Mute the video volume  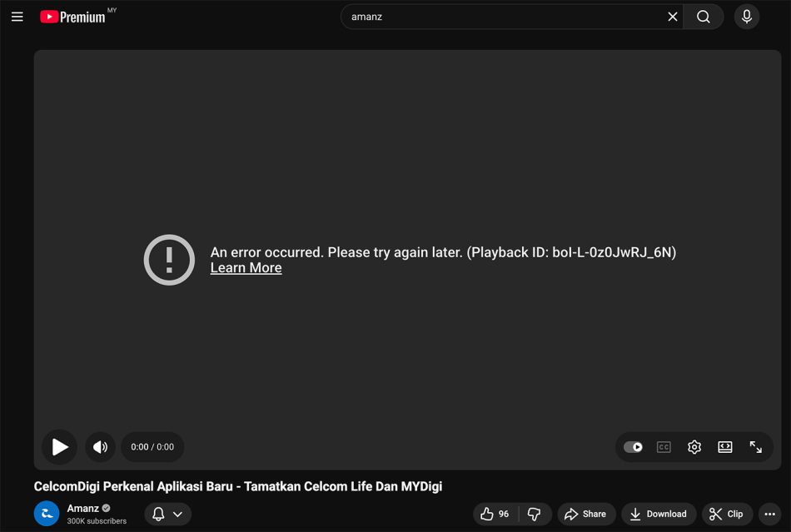(100, 447)
